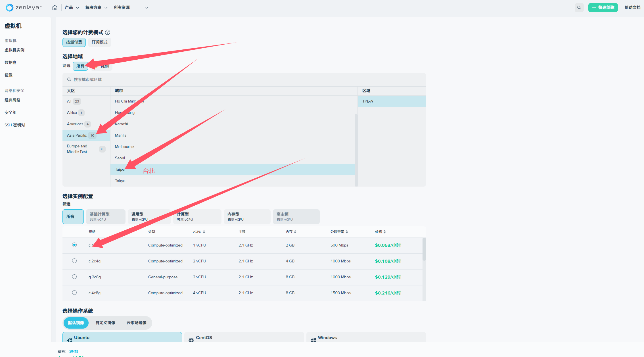Switch to the 订阅模式 billing tab
Viewport: 644px width, 357px height.
click(99, 42)
